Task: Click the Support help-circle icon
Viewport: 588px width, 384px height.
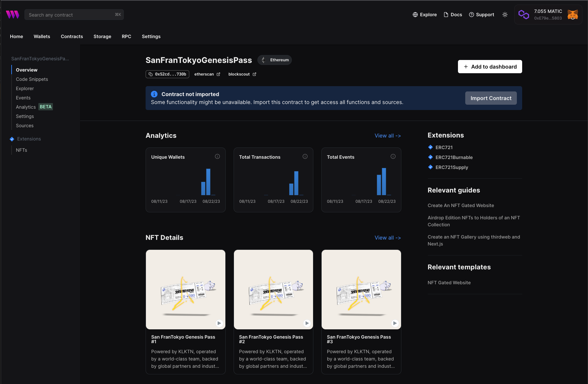Action: click(472, 15)
